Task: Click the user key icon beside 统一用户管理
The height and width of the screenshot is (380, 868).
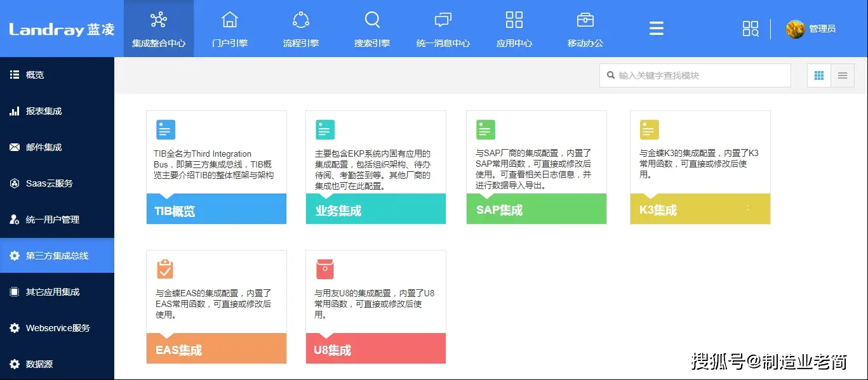Action: pyautogui.click(x=15, y=219)
